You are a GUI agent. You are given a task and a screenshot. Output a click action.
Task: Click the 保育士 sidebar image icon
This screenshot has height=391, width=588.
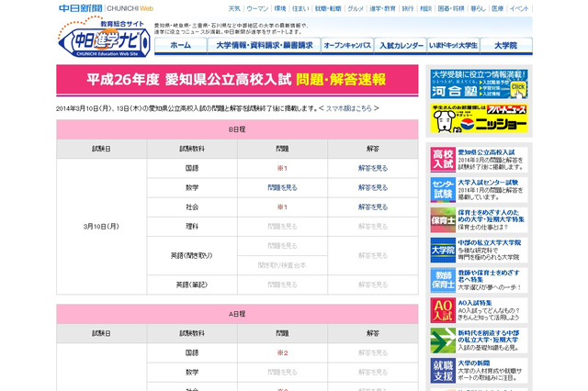[443, 220]
